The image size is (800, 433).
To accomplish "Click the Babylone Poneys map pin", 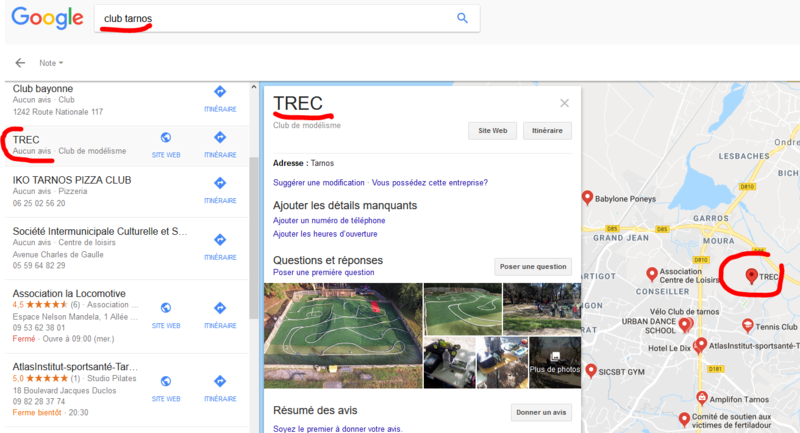I will tap(587, 197).
